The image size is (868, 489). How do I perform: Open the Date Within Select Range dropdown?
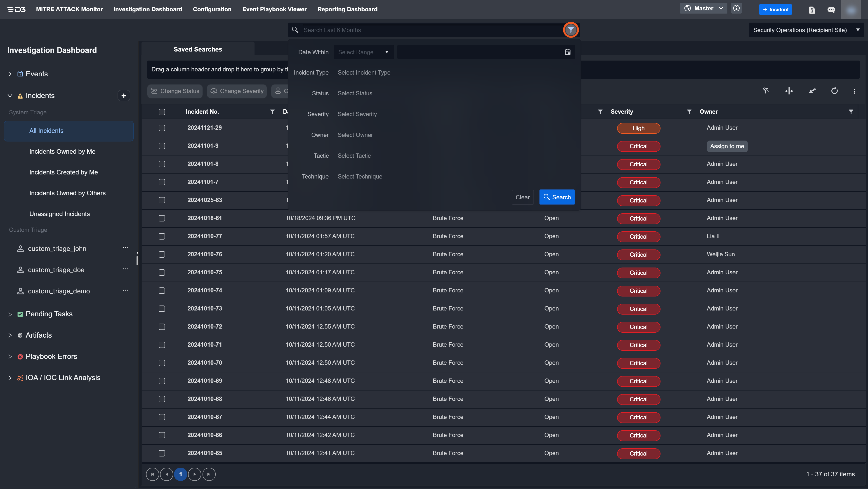[363, 52]
